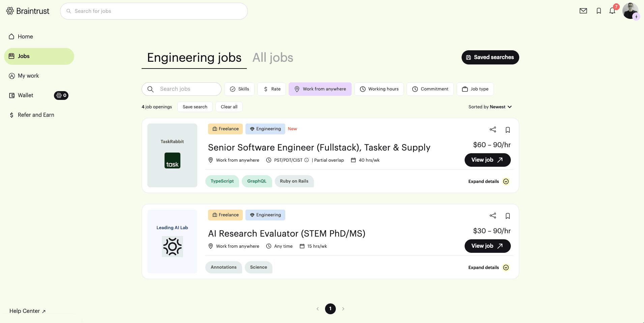644x323 pixels.
Task: Toggle the Work from anywhere filter
Action: pos(320,89)
